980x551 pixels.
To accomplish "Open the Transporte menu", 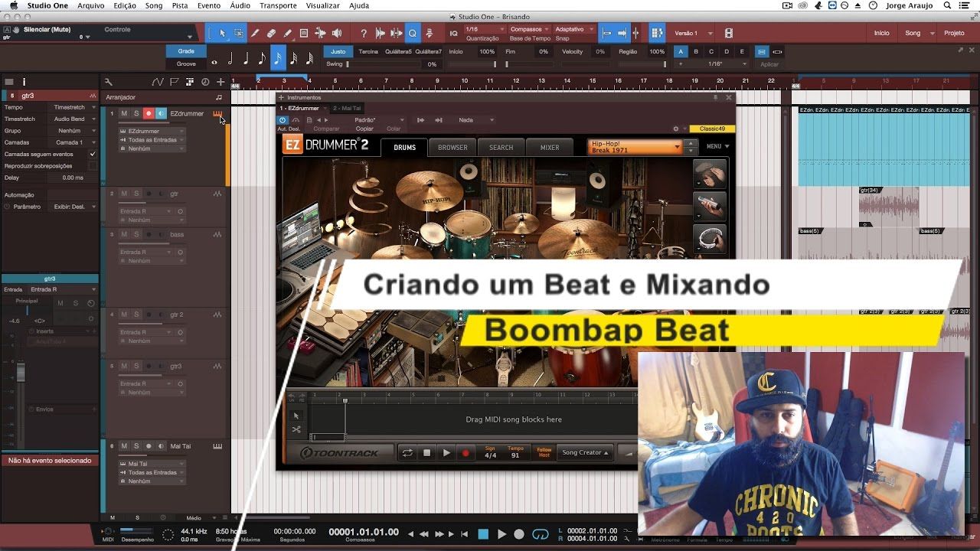I will [278, 5].
